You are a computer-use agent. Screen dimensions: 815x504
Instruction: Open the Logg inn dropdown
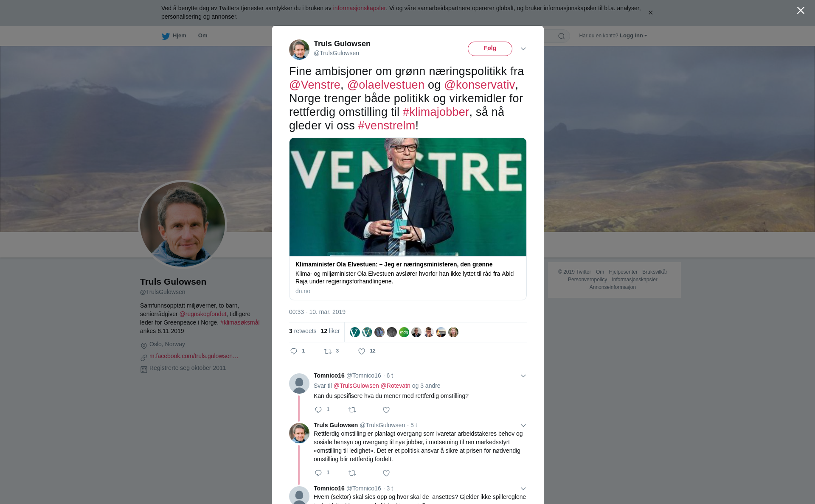[633, 36]
